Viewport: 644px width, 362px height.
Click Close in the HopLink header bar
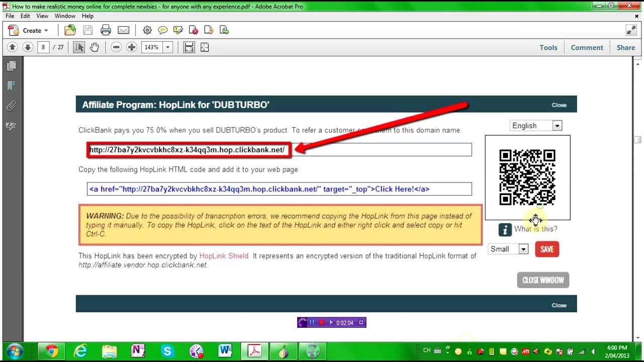559,105
